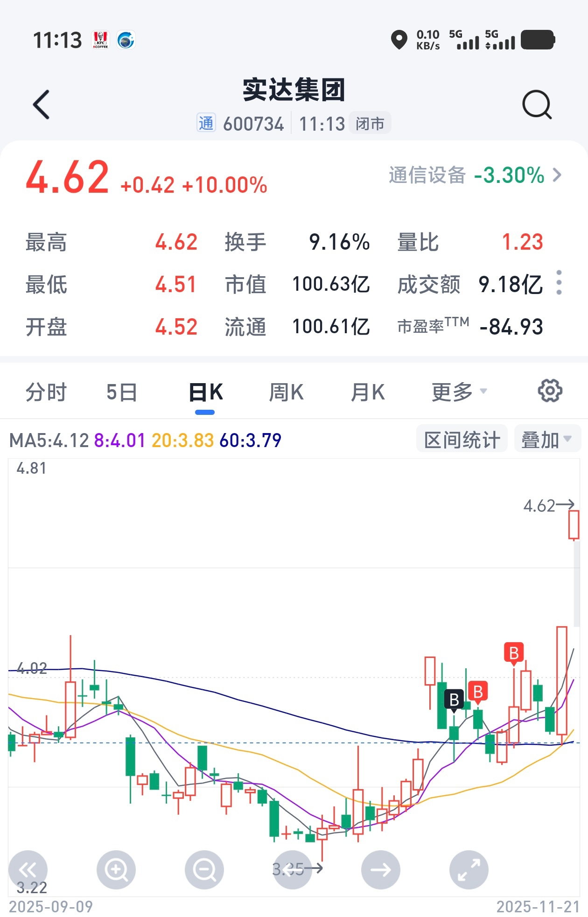Image resolution: width=588 pixels, height=917 pixels.
Task: Tap the change +10.00% value
Action: (224, 185)
